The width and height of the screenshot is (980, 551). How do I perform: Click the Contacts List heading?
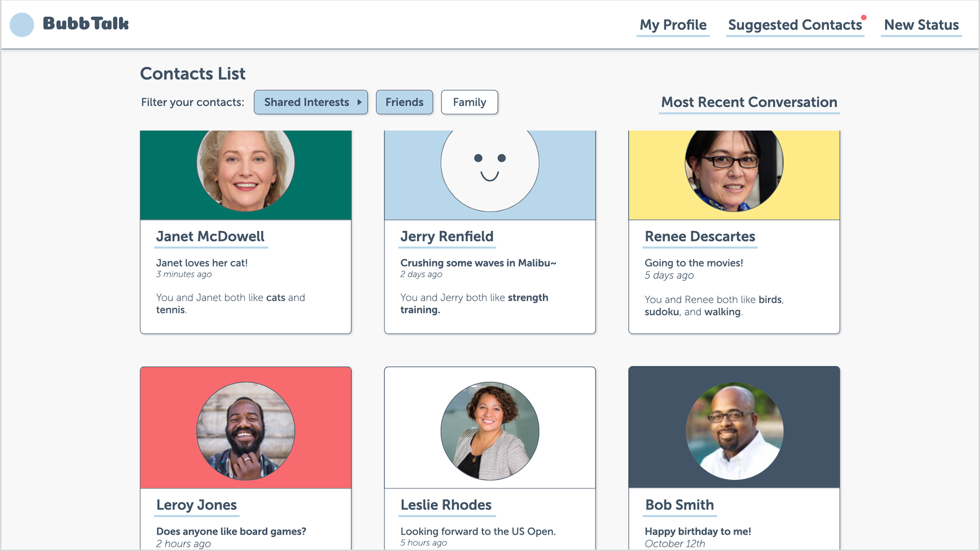coord(193,73)
